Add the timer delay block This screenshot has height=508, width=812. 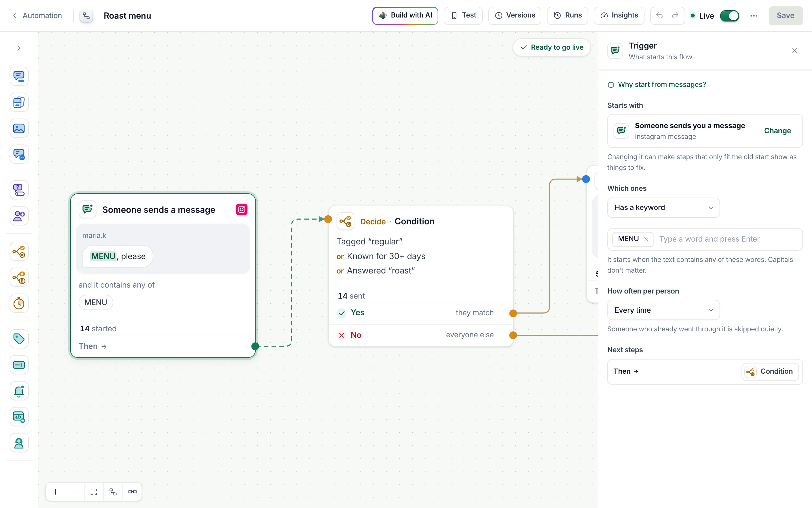pos(19,303)
